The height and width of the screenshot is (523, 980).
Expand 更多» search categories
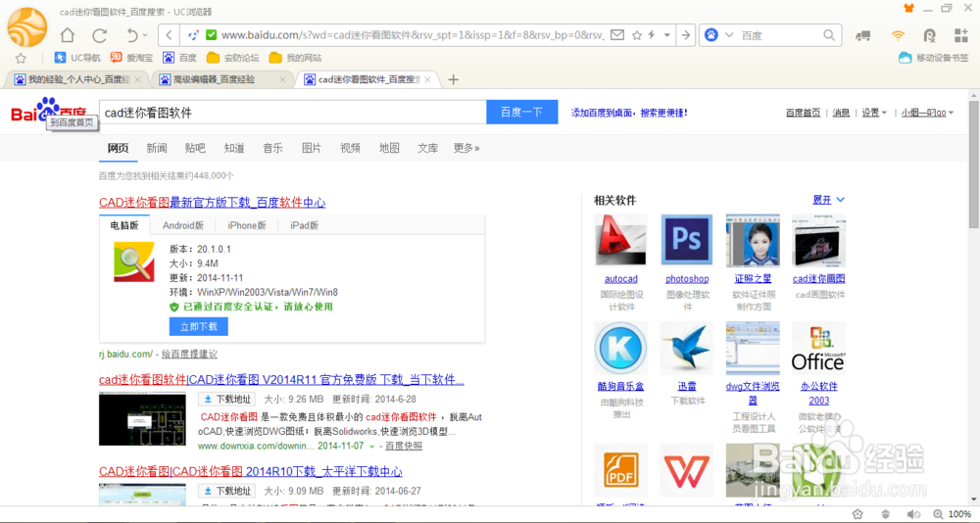click(466, 148)
